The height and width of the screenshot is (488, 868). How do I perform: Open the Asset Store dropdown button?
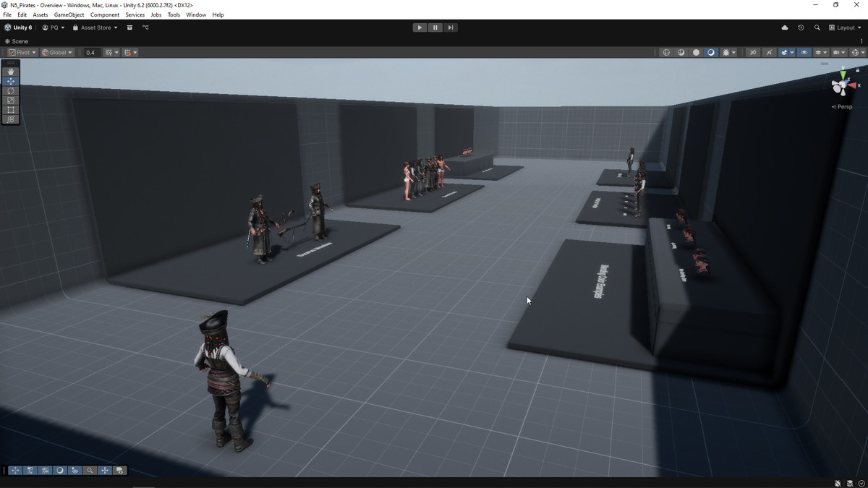point(95,27)
